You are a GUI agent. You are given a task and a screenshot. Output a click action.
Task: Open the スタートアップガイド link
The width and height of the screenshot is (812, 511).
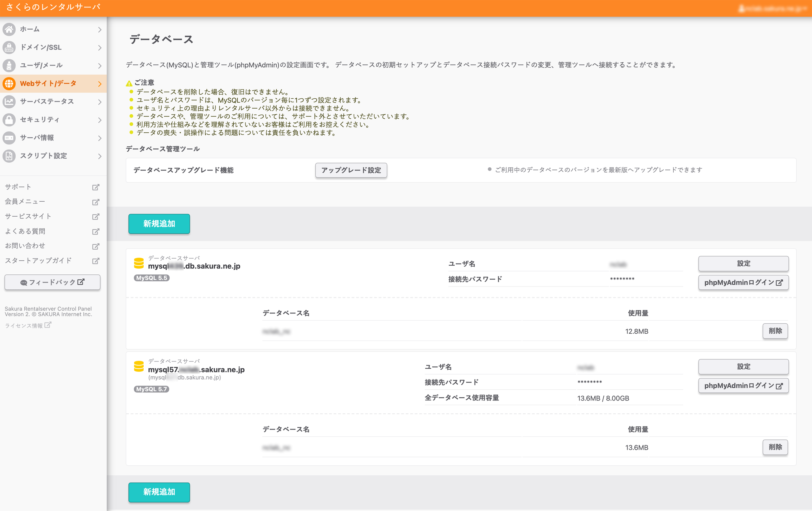pyautogui.click(x=38, y=260)
